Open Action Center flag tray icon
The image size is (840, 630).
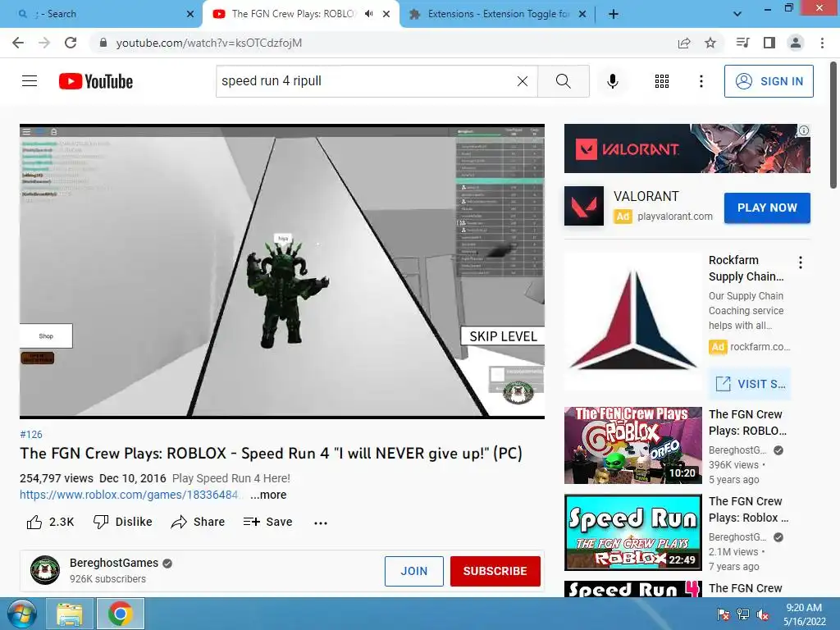coord(724,614)
